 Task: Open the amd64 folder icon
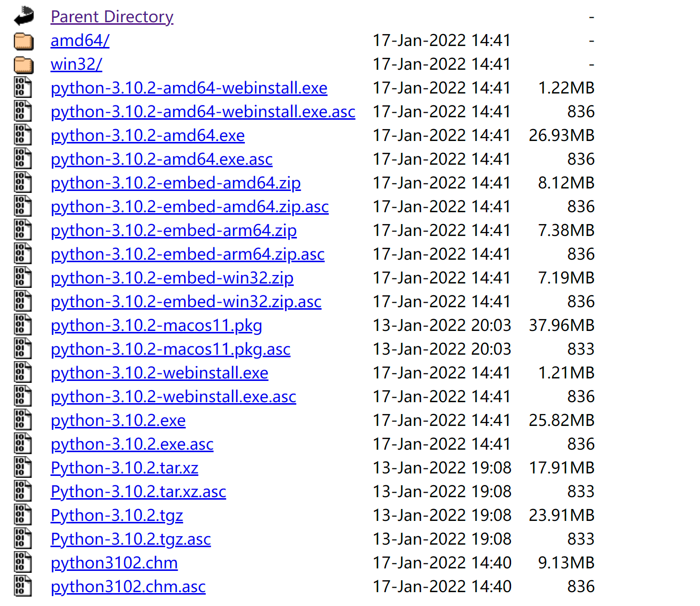tap(22, 41)
